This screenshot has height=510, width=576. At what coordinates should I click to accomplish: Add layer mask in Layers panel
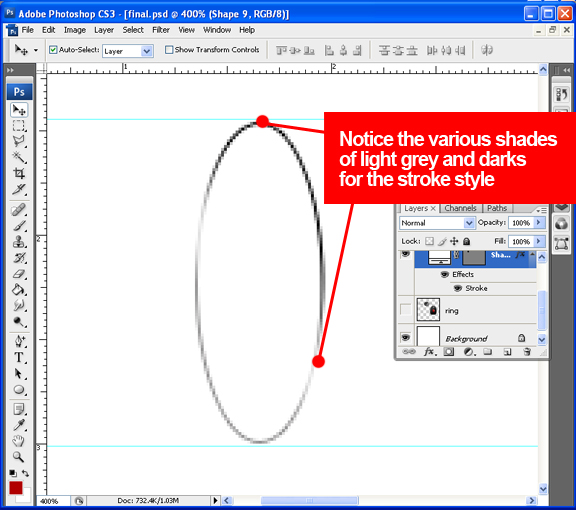449,352
